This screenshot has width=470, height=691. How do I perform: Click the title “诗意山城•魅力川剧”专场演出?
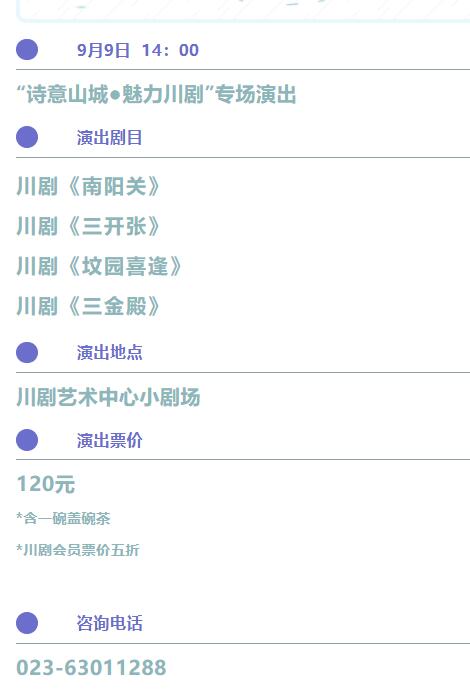click(156, 95)
